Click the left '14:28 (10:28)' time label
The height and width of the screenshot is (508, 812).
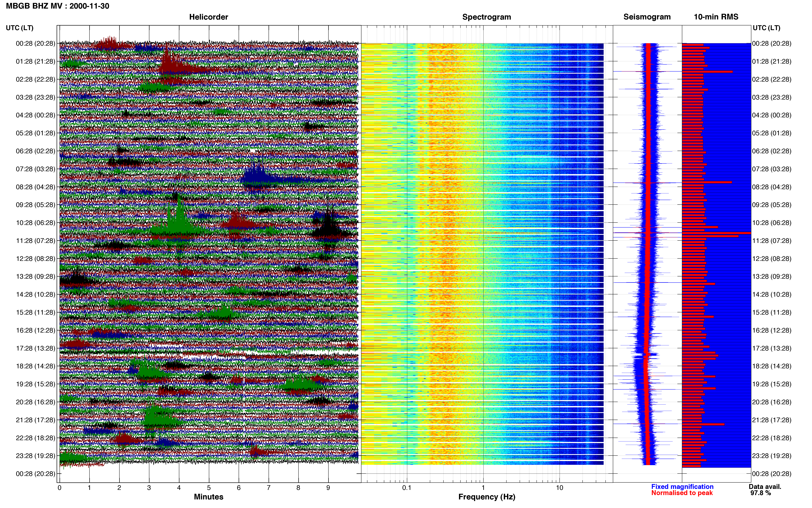(36, 294)
